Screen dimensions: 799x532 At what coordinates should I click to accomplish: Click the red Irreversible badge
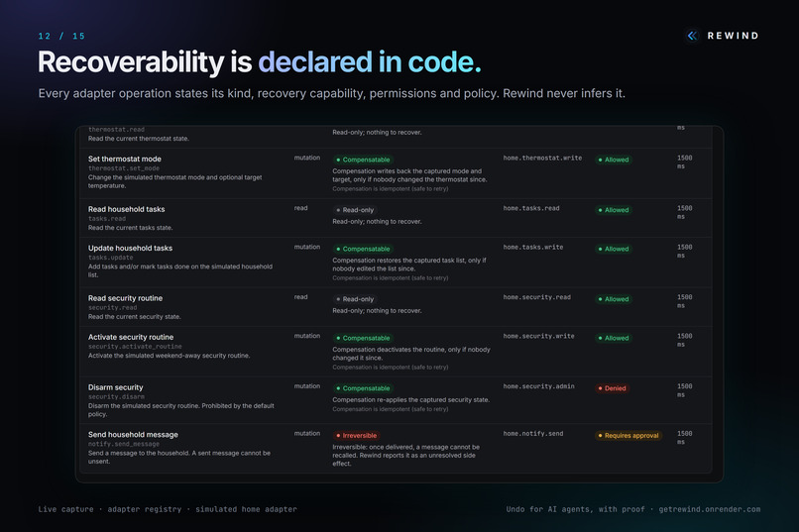pyautogui.click(x=356, y=436)
